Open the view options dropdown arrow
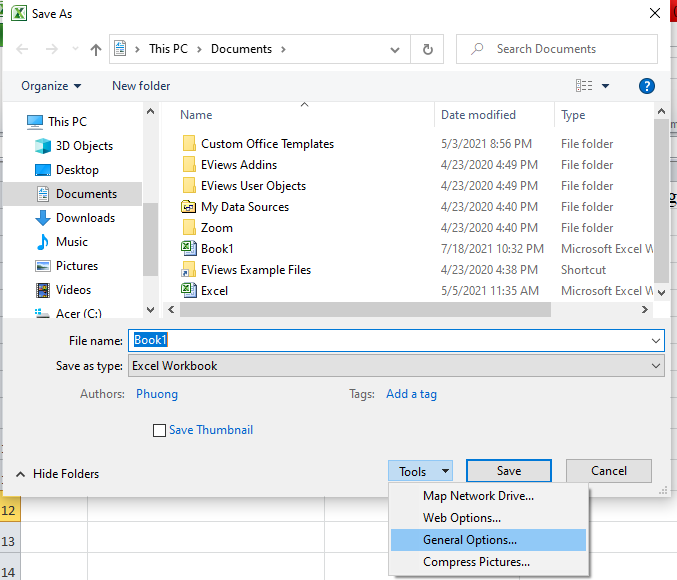This screenshot has width=677, height=580. click(x=605, y=86)
